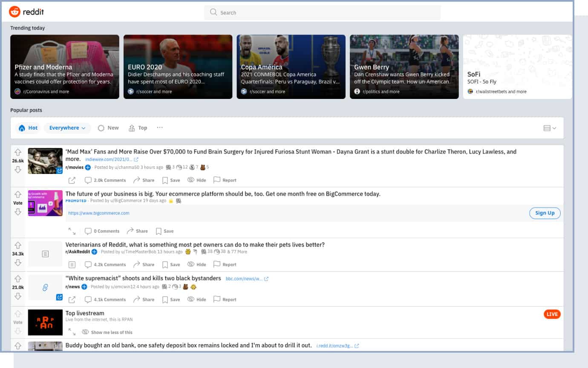This screenshot has height=368, width=588.
Task: Open the card view layout dropdown
Action: coord(550,128)
